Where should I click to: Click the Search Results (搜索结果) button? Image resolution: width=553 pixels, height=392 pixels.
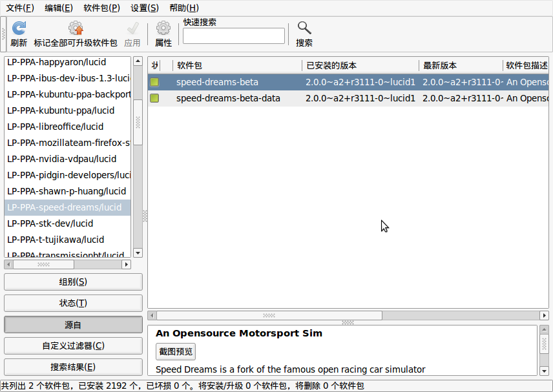click(x=73, y=367)
